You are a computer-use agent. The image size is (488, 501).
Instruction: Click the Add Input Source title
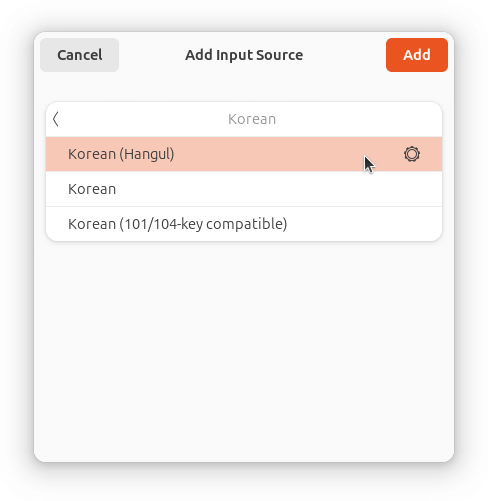(x=244, y=55)
